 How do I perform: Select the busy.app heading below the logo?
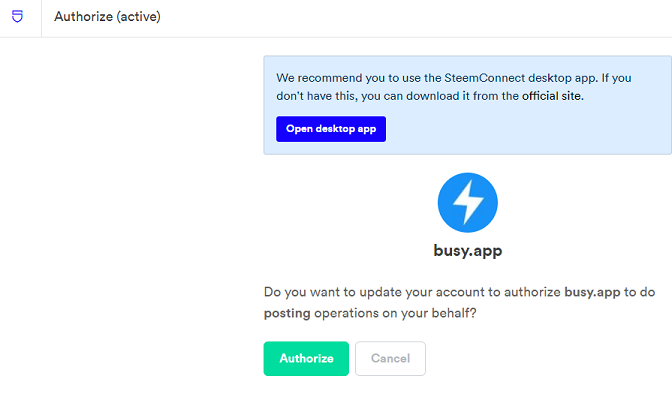point(468,250)
